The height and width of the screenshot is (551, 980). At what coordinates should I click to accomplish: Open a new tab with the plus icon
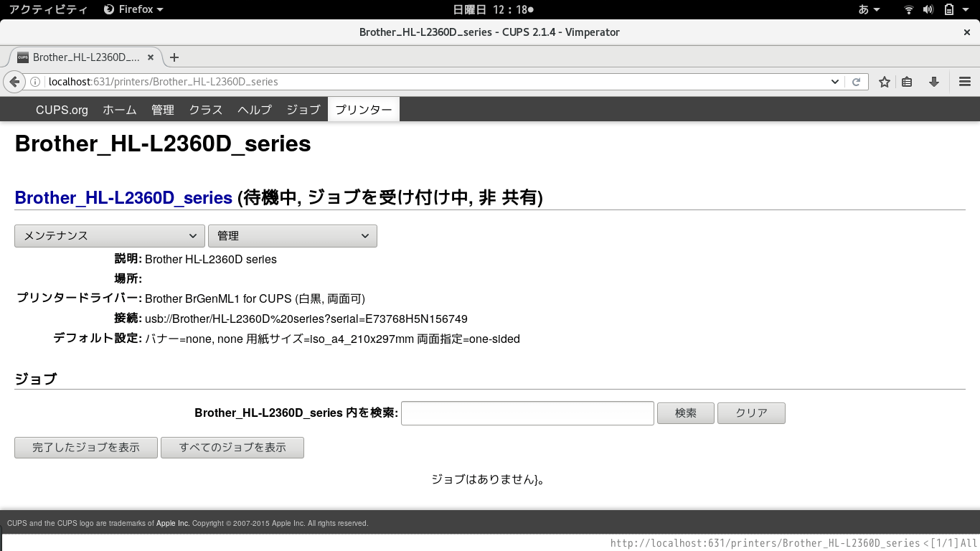[174, 57]
